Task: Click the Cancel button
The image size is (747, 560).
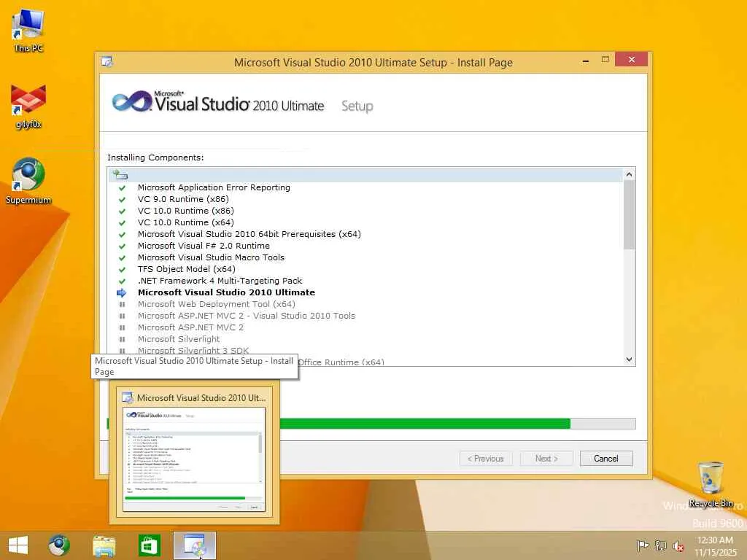Action: 606,458
